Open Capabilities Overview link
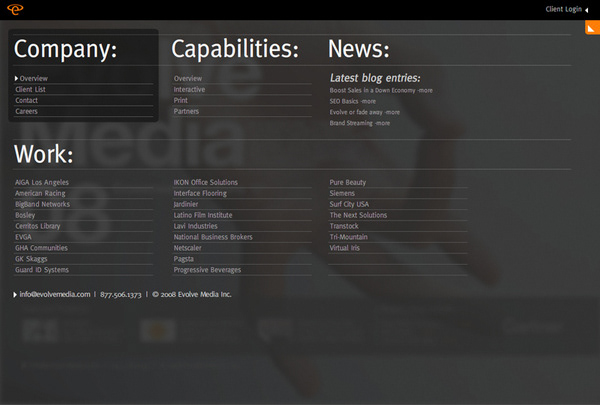600x405 pixels. click(x=188, y=78)
